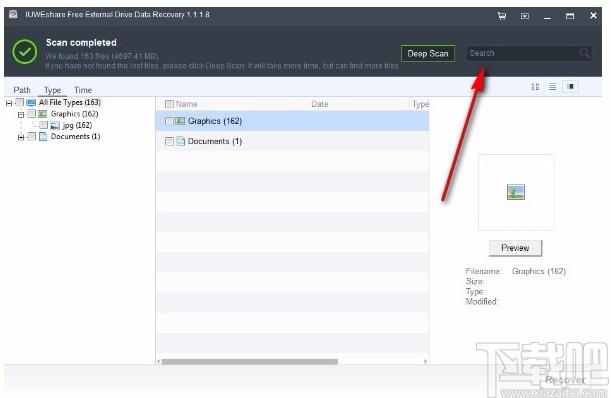
Task: Click the All File Types computer icon
Action: (31, 103)
